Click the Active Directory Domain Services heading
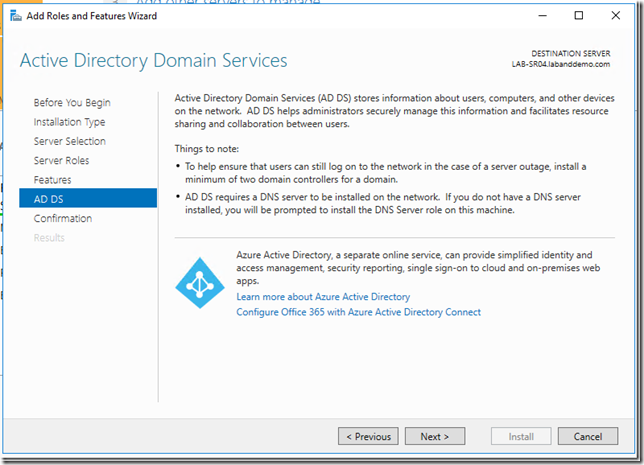 coord(153,61)
